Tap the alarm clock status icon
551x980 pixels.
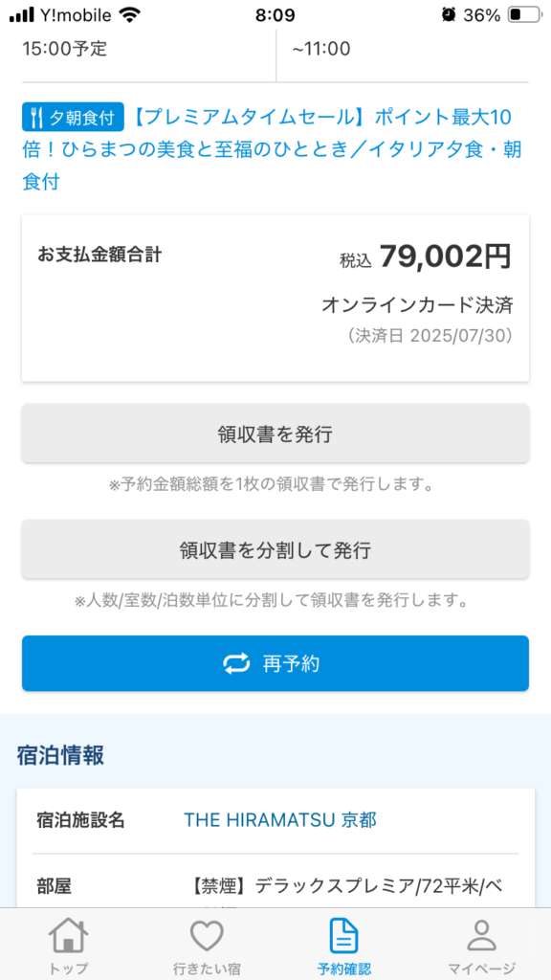pyautogui.click(x=448, y=15)
